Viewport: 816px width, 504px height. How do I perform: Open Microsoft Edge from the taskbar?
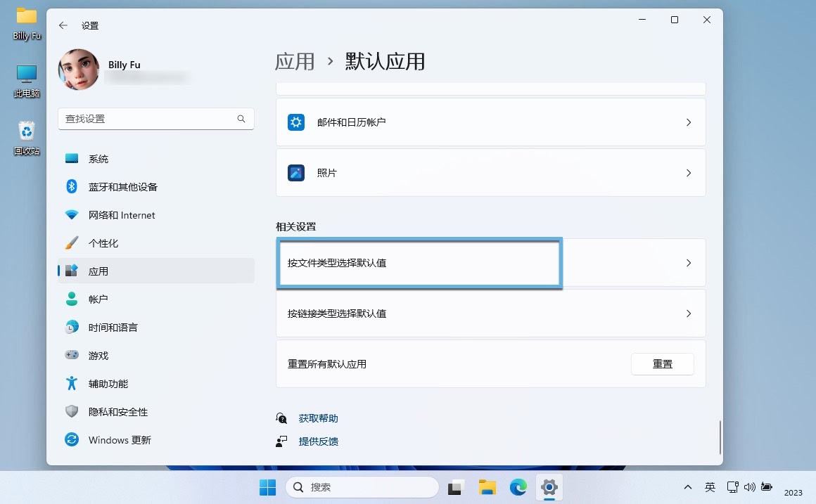pos(518,487)
